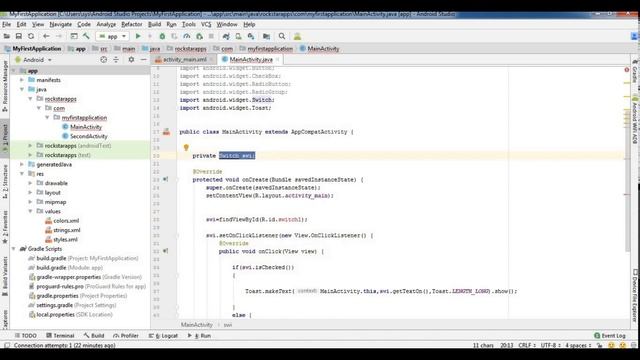
Task: Click the Make Project hammer icon
Action: (86, 36)
